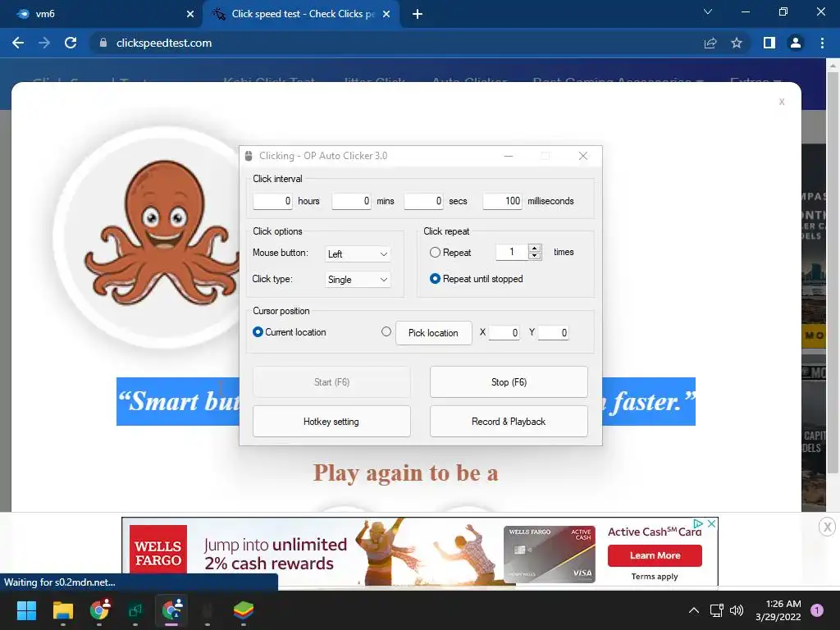Image resolution: width=840 pixels, height=630 pixels.
Task: Open Chrome profile avatar
Action: tap(796, 43)
